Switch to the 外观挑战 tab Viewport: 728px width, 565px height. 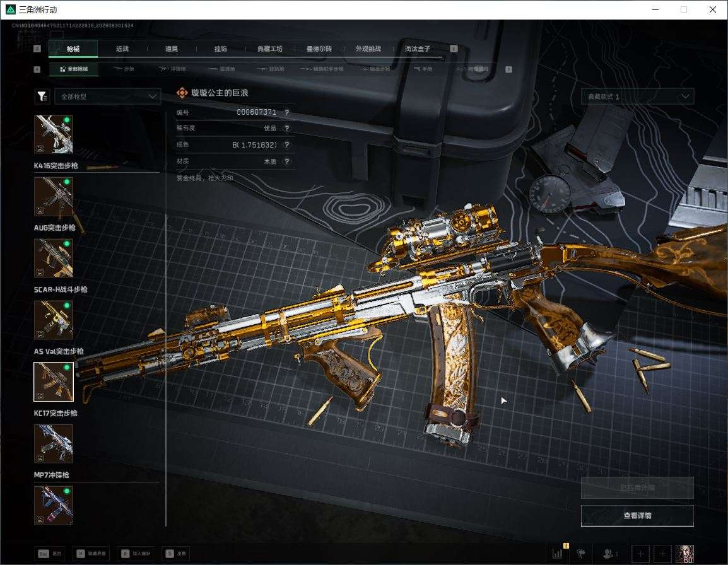(368, 49)
